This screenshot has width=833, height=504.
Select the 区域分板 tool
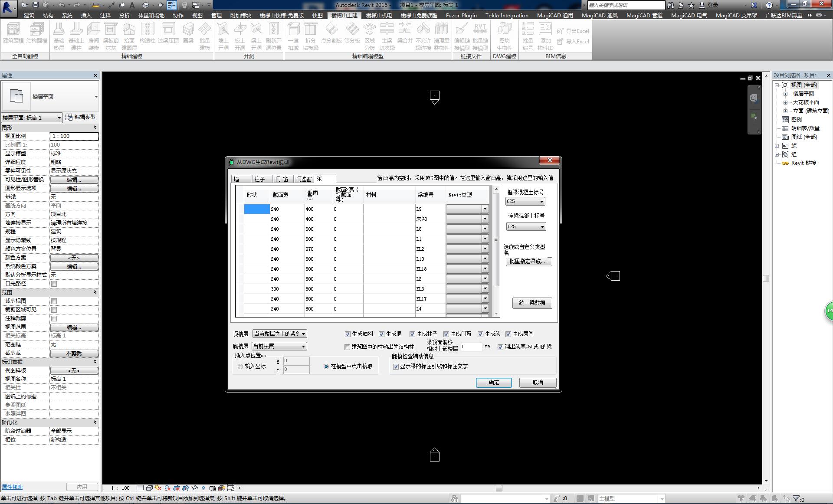pos(370,36)
